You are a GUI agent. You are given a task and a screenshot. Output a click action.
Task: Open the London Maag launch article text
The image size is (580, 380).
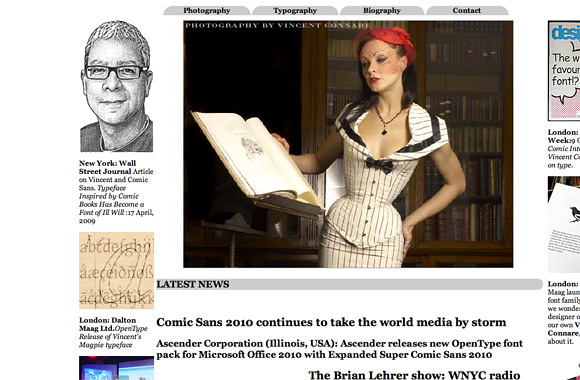(x=564, y=312)
